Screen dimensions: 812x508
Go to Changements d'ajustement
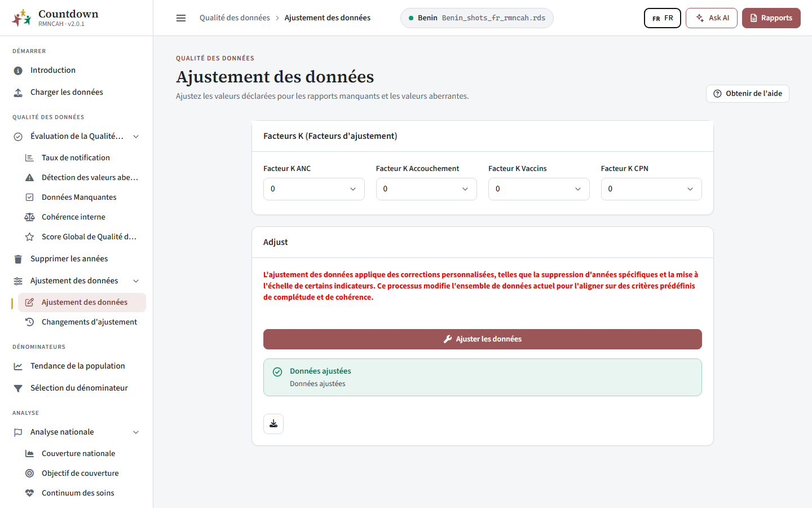click(x=82, y=322)
